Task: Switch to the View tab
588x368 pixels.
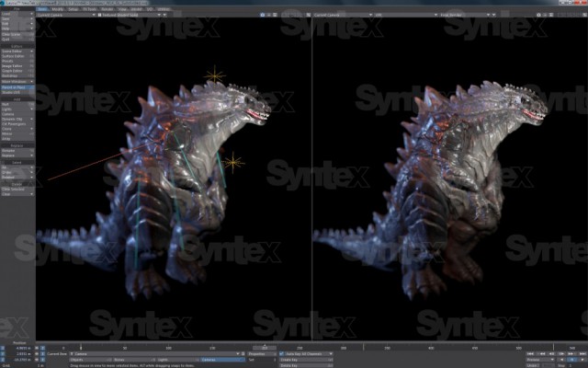Action: coord(122,9)
